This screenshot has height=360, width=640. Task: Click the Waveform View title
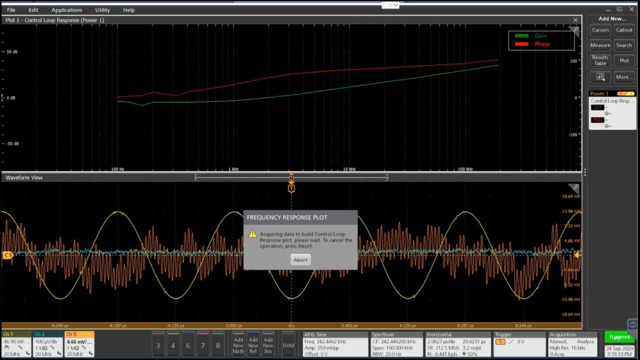(24, 178)
